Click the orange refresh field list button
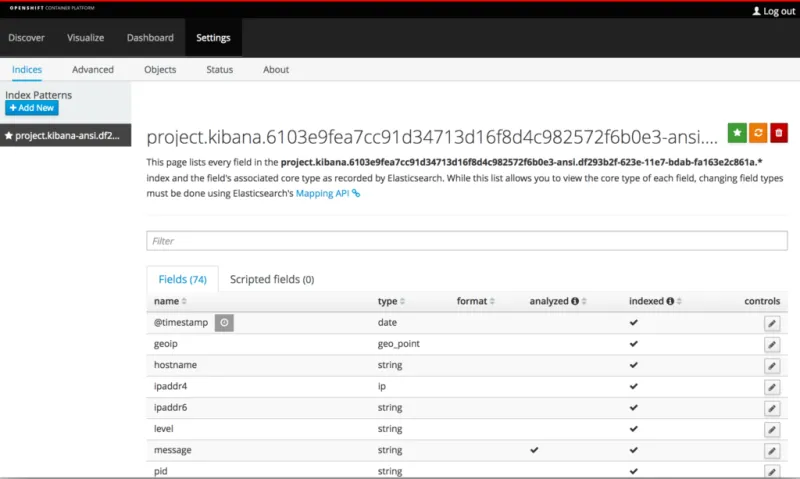800x479 pixels. [758, 133]
